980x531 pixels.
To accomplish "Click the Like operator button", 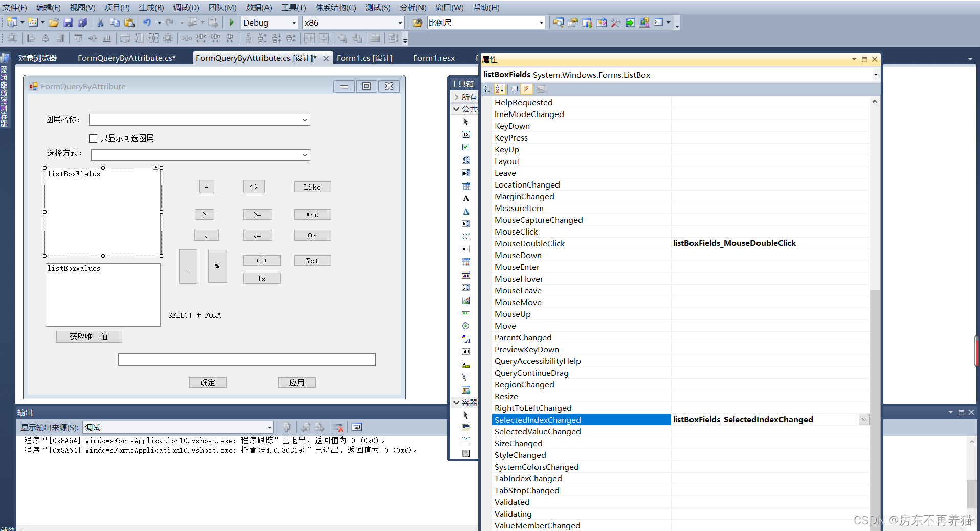I will [312, 187].
